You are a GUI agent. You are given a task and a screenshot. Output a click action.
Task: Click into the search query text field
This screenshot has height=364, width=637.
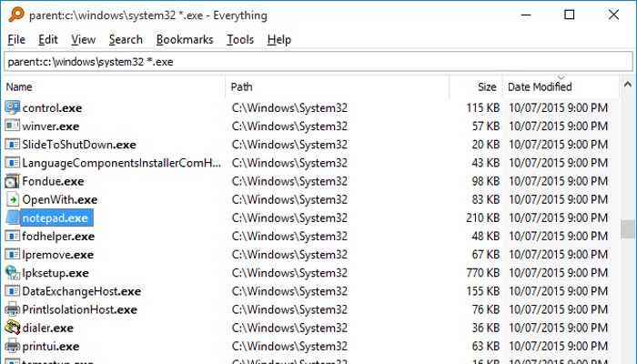pos(318,62)
